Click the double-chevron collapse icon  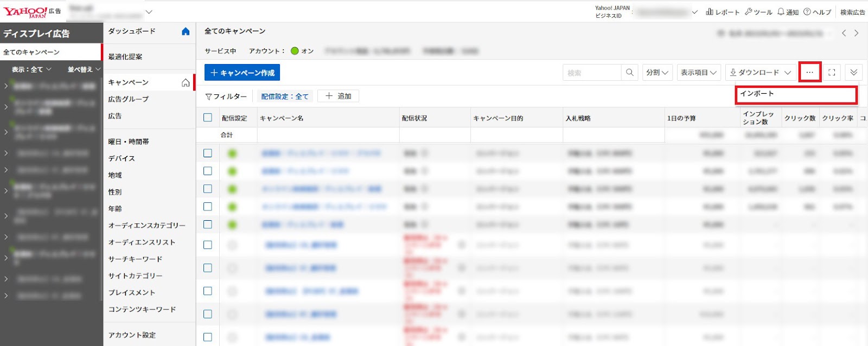(853, 73)
